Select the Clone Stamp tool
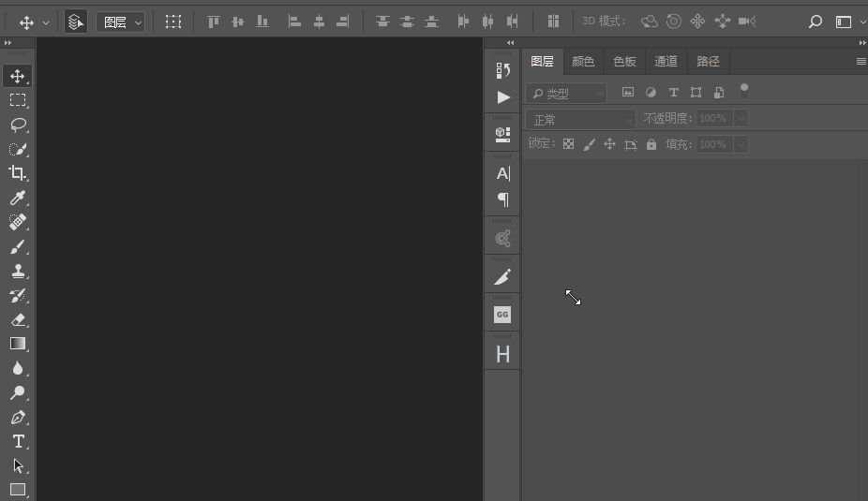868x501 pixels. tap(17, 271)
